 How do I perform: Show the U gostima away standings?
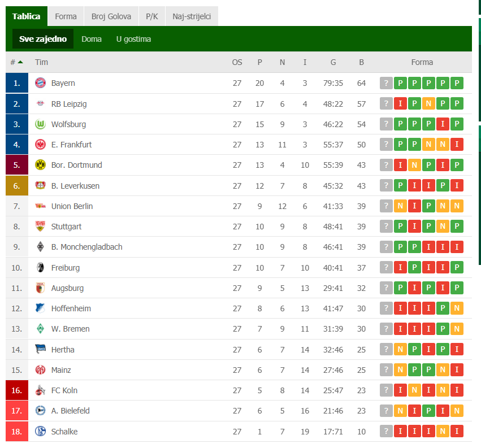tap(133, 39)
